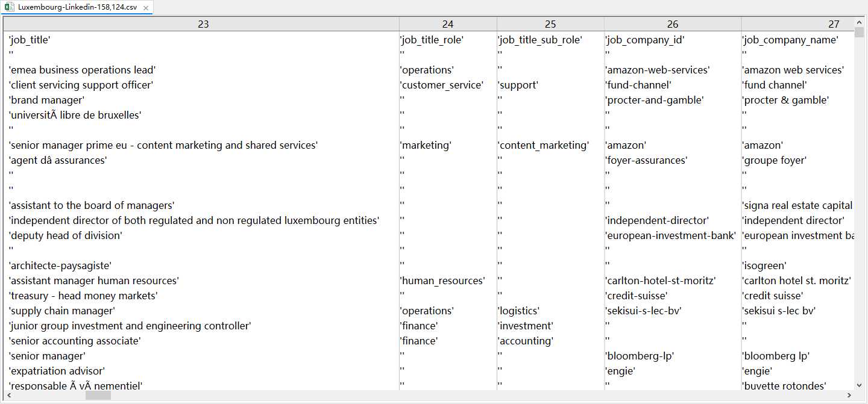
Task: Click the 'content_marketing' cell
Action: click(550, 145)
